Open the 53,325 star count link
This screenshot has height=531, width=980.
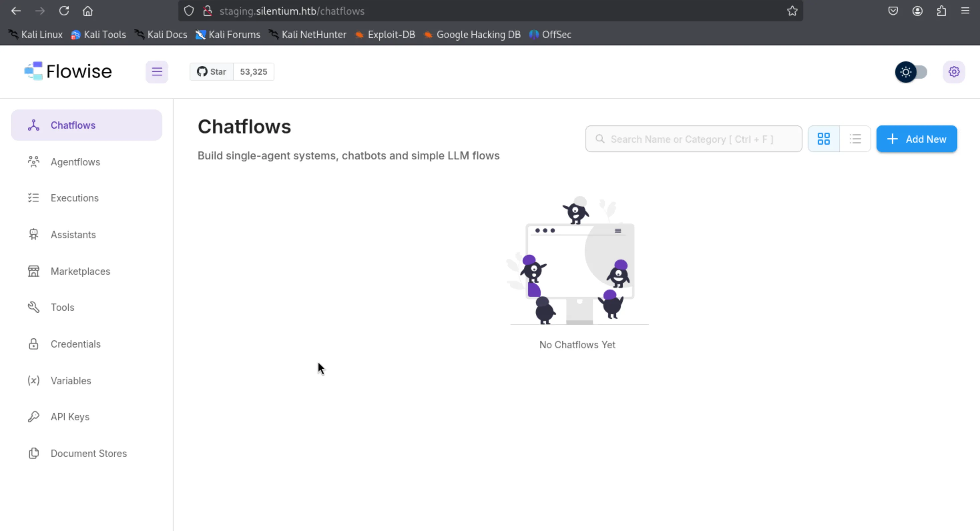click(x=254, y=72)
